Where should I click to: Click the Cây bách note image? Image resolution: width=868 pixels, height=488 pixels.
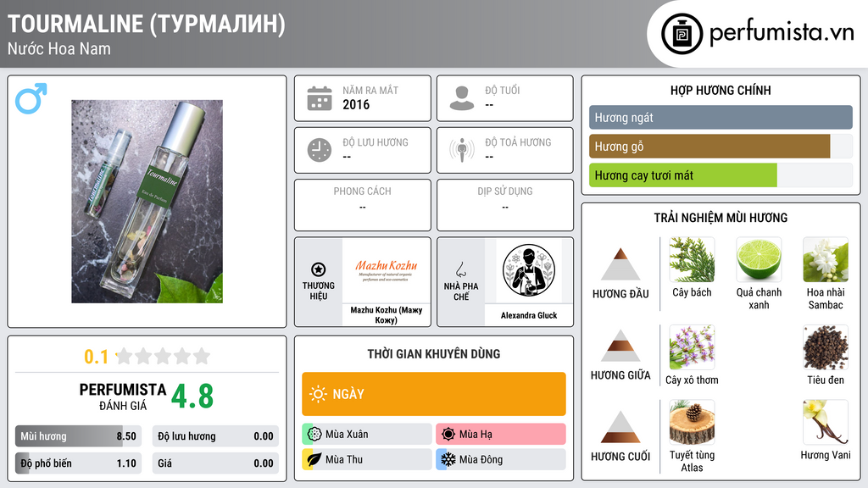click(692, 260)
